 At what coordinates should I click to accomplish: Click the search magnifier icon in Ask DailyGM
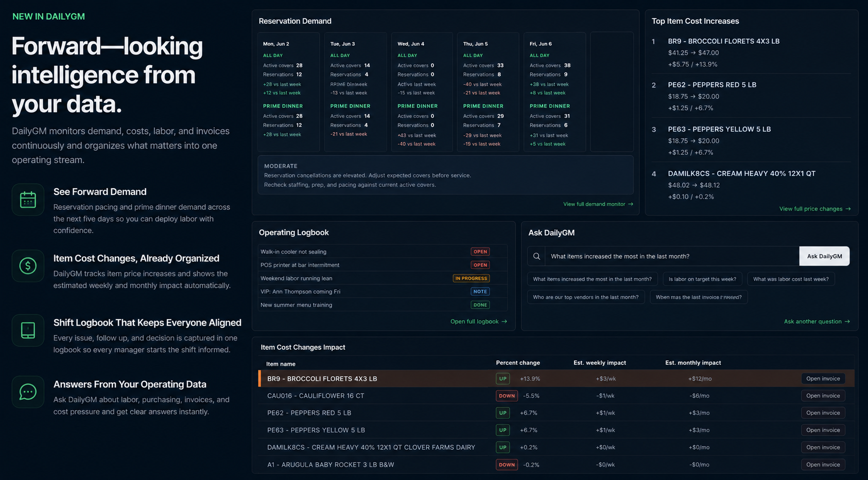pyautogui.click(x=536, y=256)
